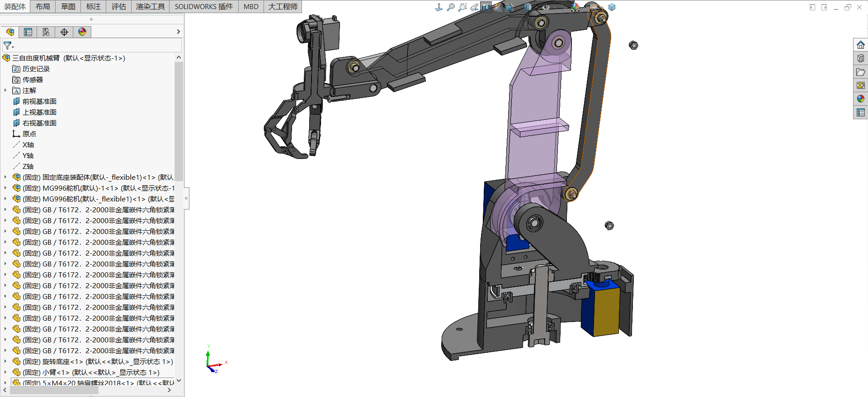Select the 前视基准面 plane
Viewport: 868px width, 397px height.
click(34, 101)
